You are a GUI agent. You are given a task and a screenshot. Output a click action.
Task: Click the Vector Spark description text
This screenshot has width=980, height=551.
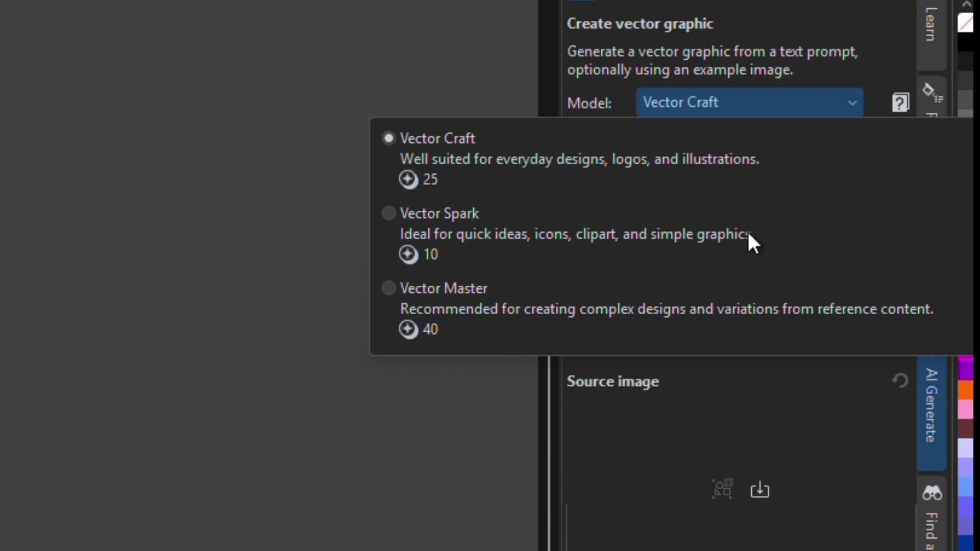[x=575, y=234]
